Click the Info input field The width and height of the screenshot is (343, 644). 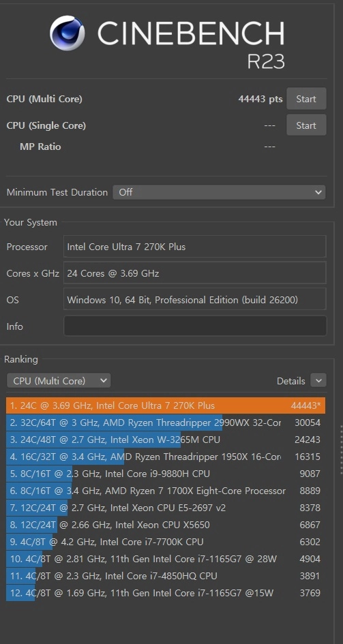tap(195, 326)
